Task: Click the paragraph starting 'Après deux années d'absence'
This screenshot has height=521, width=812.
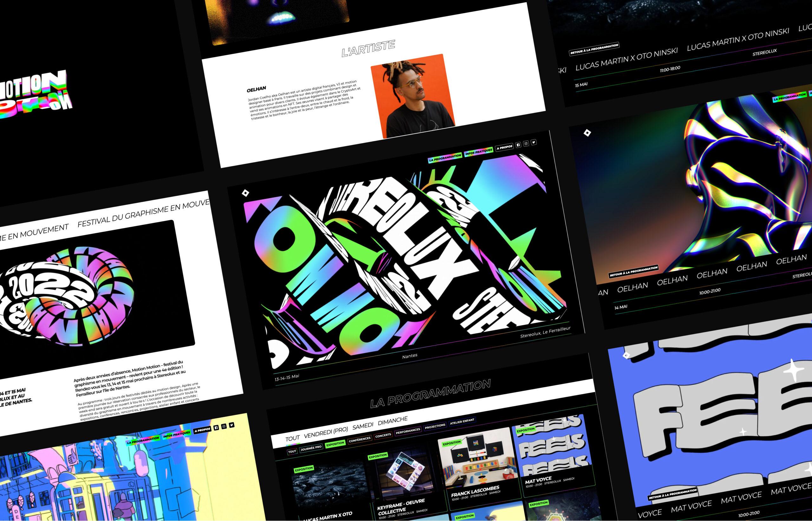Action: coord(130,379)
